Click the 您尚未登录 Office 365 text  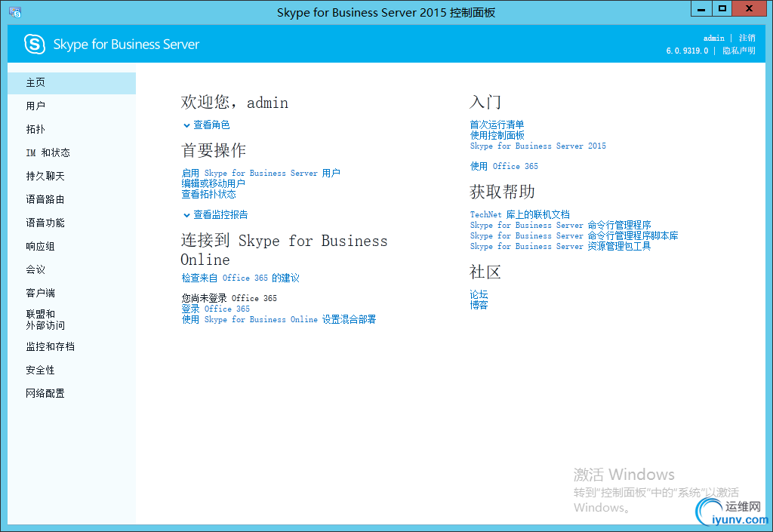(x=229, y=299)
